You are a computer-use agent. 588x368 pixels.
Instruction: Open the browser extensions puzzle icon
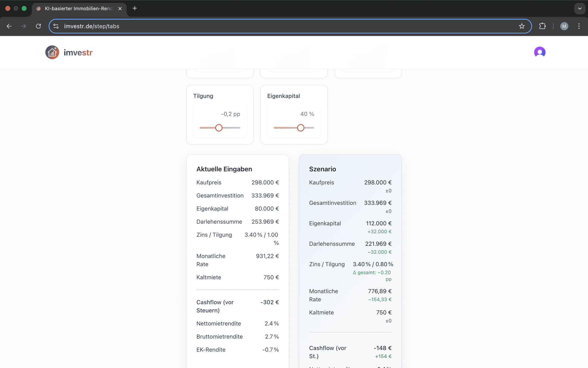click(x=542, y=26)
